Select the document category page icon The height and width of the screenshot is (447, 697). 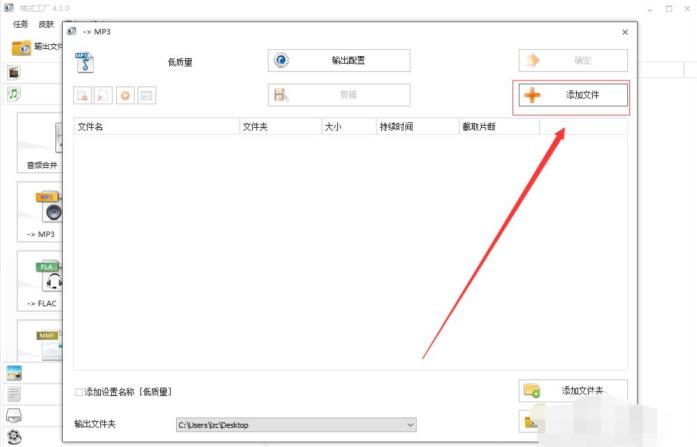pos(14,394)
